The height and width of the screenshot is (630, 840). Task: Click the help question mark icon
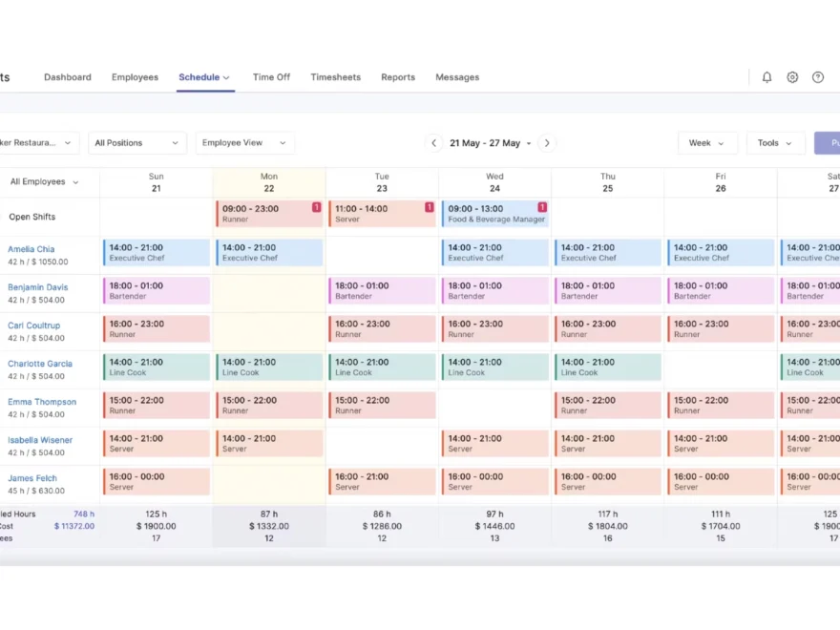coord(818,77)
